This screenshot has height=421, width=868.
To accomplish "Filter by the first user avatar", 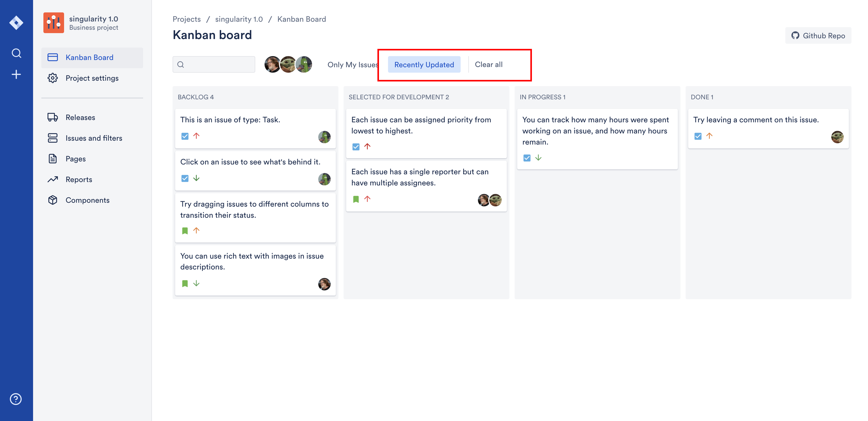I will 272,64.
